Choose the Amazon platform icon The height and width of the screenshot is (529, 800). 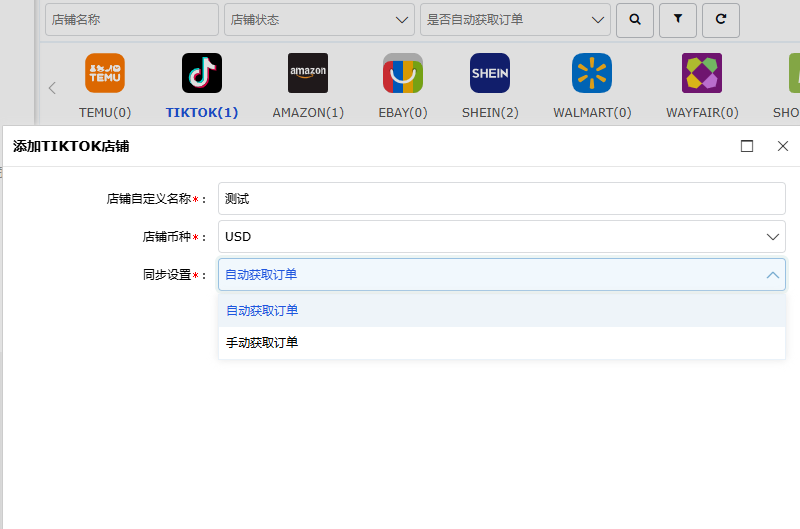pos(308,73)
